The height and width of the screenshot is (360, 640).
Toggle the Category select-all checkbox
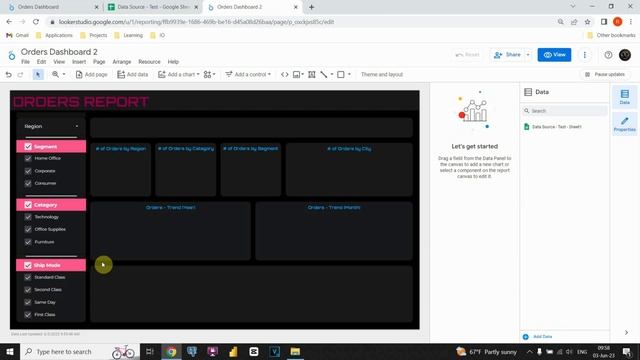click(x=28, y=205)
